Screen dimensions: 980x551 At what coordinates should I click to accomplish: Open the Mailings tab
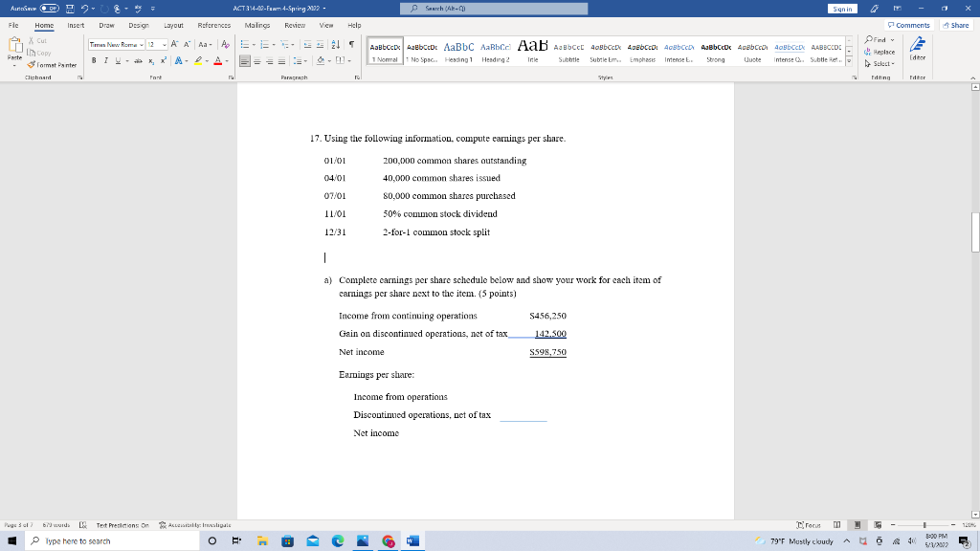256,25
